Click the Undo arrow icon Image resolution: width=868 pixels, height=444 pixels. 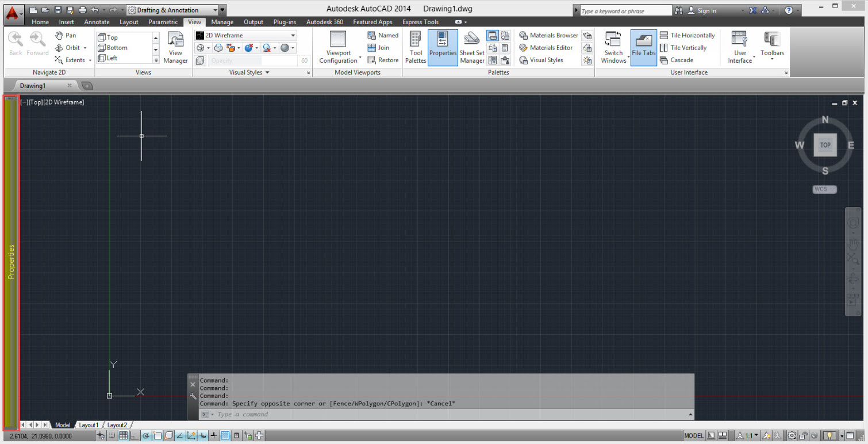pos(94,10)
